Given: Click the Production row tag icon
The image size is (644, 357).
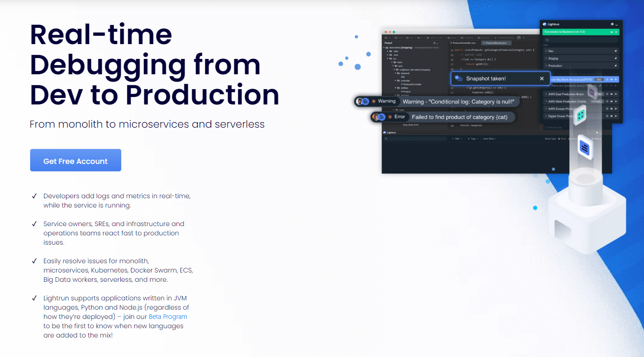Looking at the screenshot, I should click(616, 66).
